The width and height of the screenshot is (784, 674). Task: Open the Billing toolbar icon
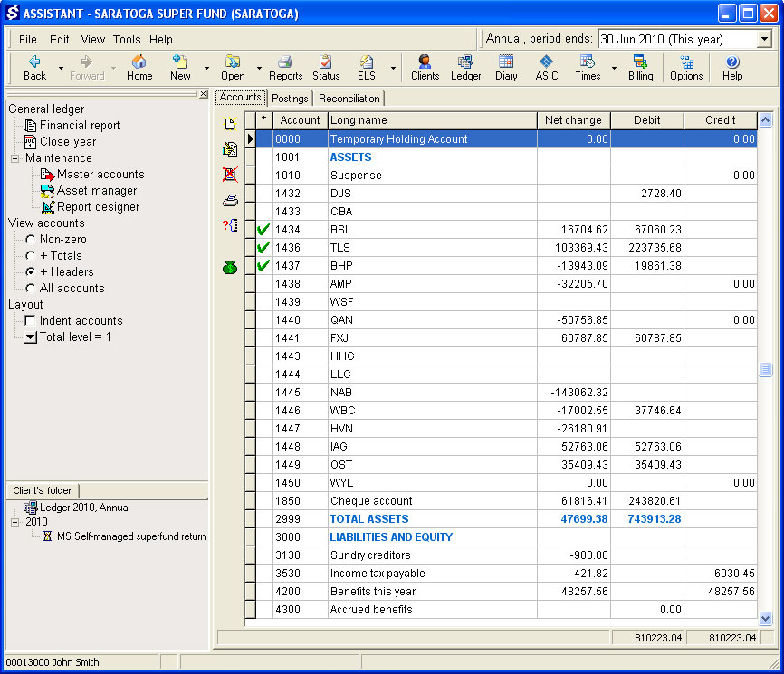tap(640, 68)
